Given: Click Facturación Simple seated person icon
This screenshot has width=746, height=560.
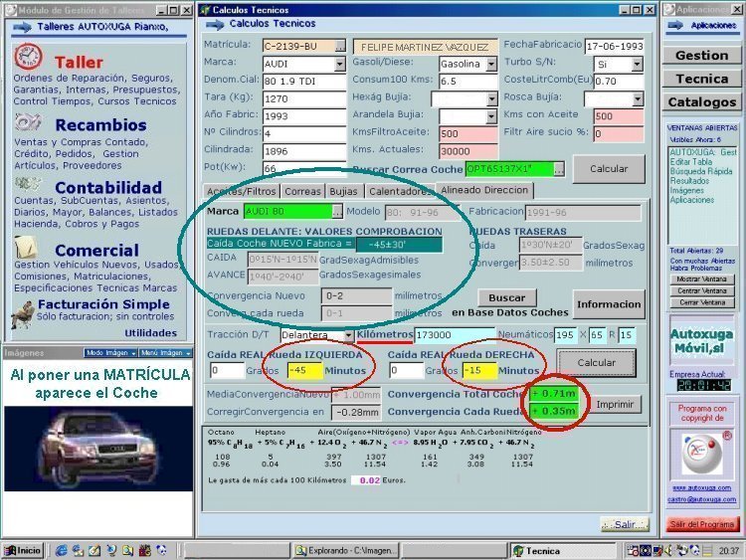Looking at the screenshot, I should pyautogui.click(x=22, y=314).
